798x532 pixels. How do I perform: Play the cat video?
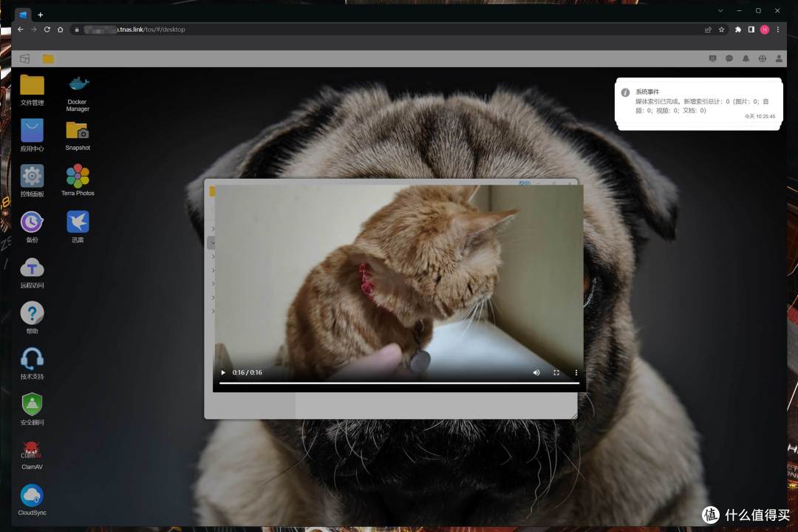(x=223, y=372)
